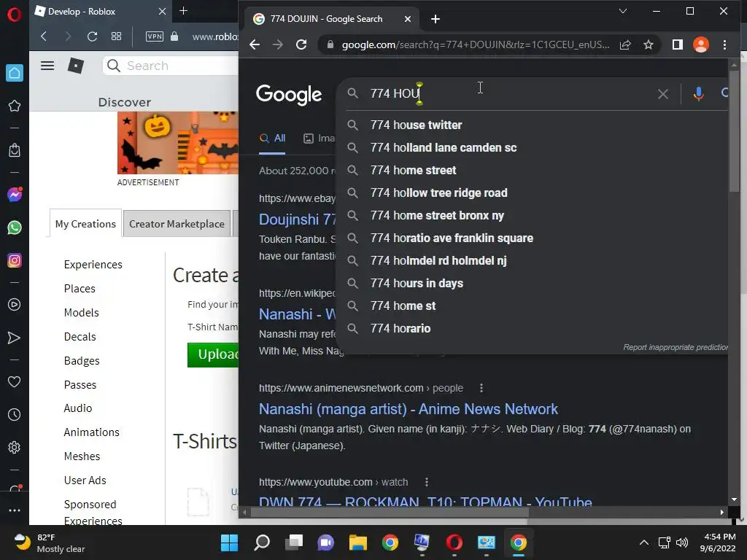Click the Google logo
The width and height of the screenshot is (747, 560).
(x=289, y=95)
